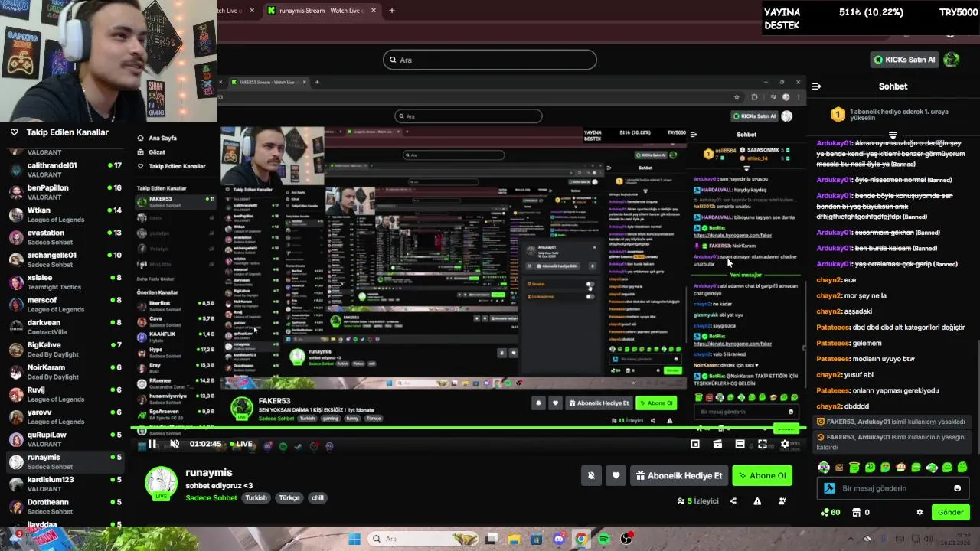Open calithrandel61 channel in sidebar

[64, 171]
